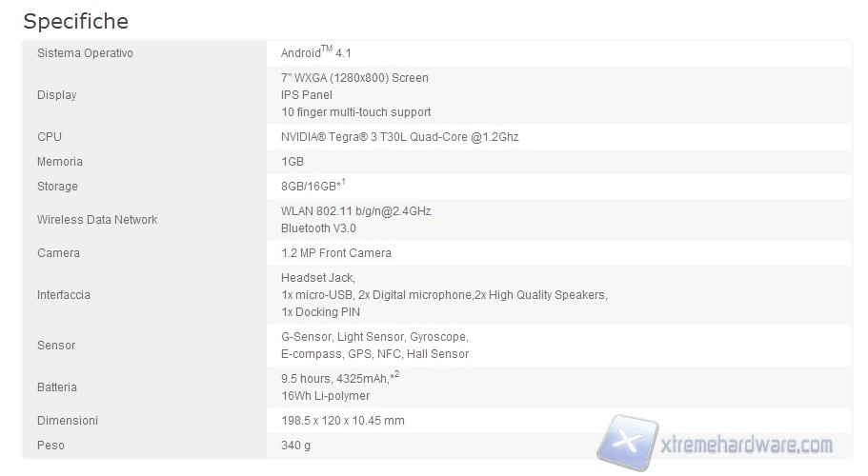The height and width of the screenshot is (476, 868).
Task: Select the Interfaccia row label
Action: 64,295
